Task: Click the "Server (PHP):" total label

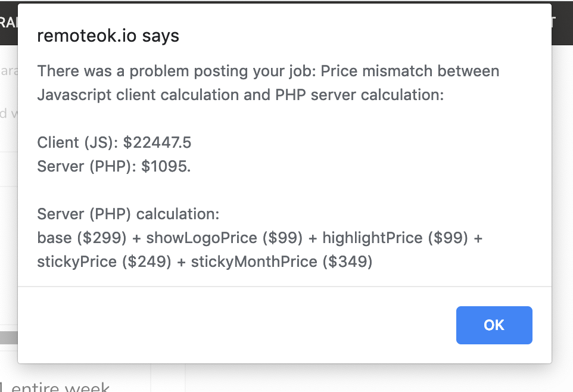Action: tap(87, 166)
